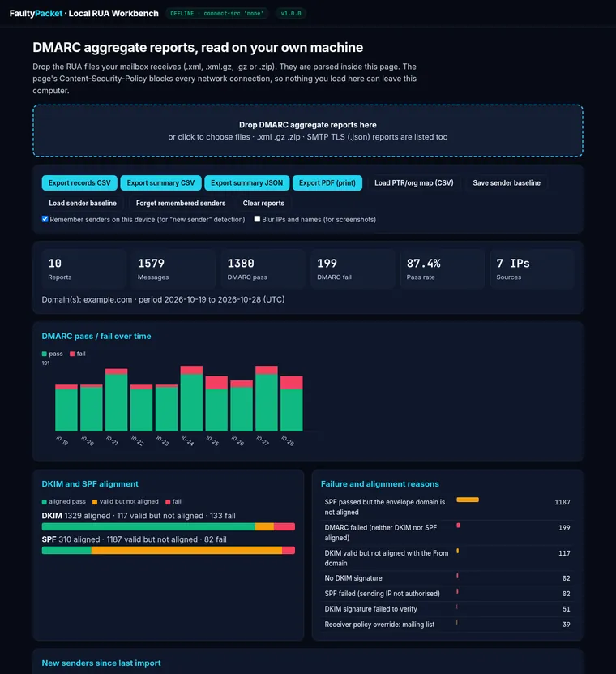
Task: Click the DKIM 1329 aligned summary text
Action: click(x=139, y=515)
